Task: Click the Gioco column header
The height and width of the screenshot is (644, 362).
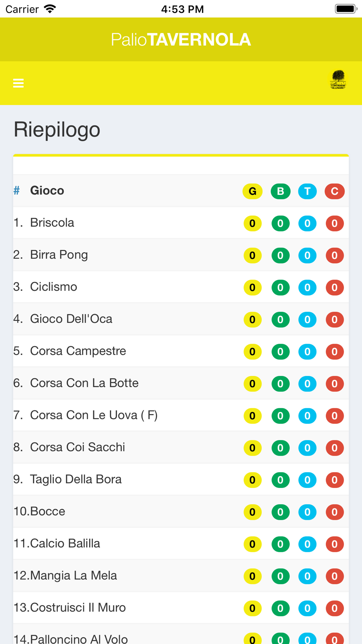Action: (x=47, y=191)
